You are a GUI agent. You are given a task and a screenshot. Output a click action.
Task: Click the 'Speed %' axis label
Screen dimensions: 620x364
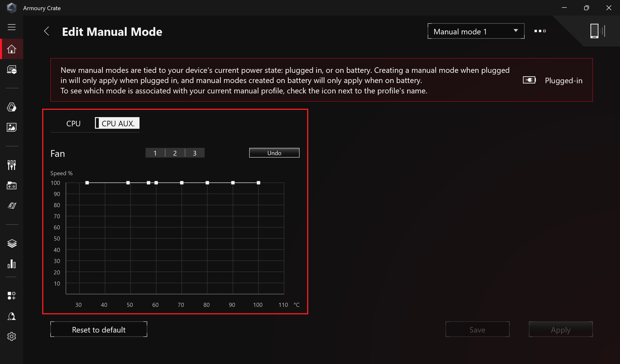pyautogui.click(x=62, y=173)
